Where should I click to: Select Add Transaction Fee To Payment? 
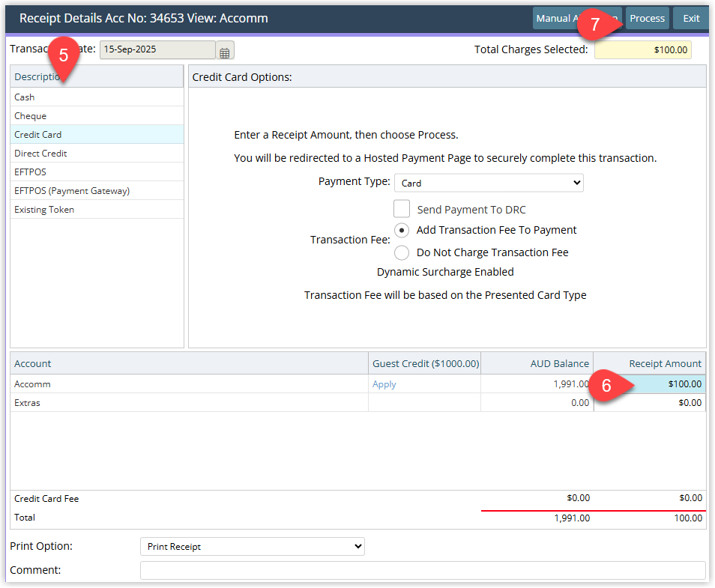pyautogui.click(x=401, y=230)
